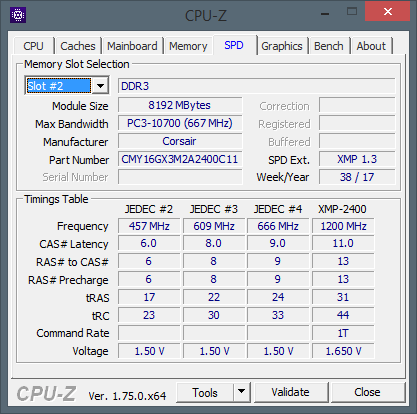Screen dimensions: 417x414
Task: Click the Memory Slot Selection group label
Action: pos(77,64)
